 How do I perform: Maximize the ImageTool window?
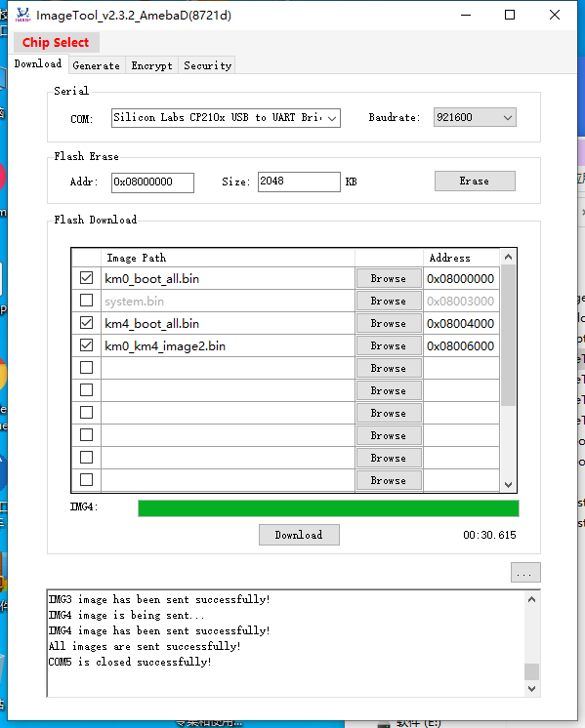(x=510, y=15)
